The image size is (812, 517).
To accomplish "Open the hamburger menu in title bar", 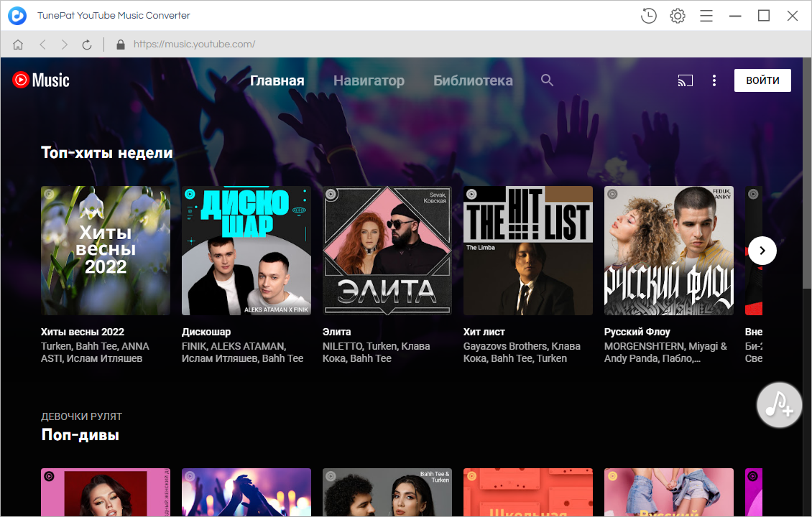I will point(706,16).
